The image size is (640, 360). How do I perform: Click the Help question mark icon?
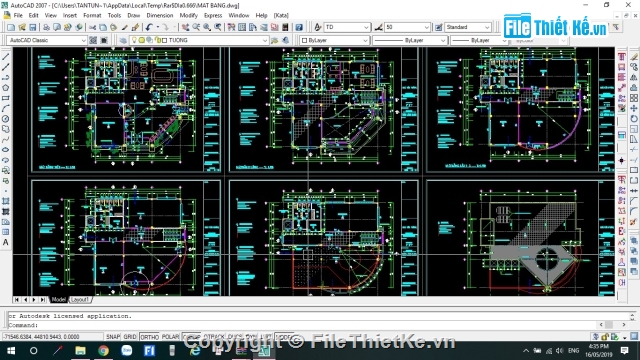pyautogui.click(x=299, y=27)
